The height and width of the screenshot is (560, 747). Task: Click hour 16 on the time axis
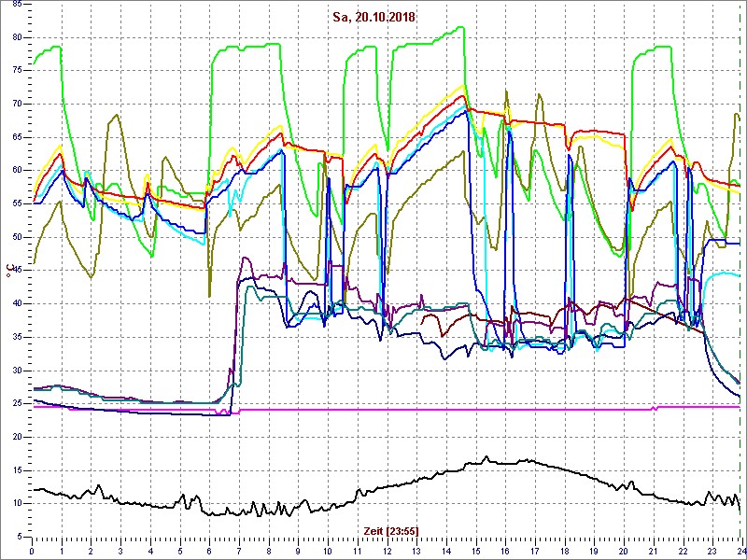click(x=505, y=552)
